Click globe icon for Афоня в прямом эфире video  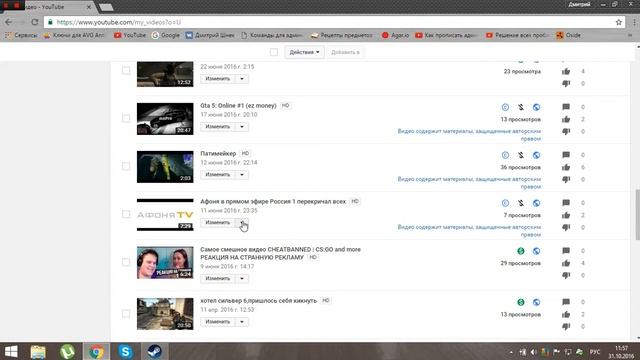pos(536,203)
